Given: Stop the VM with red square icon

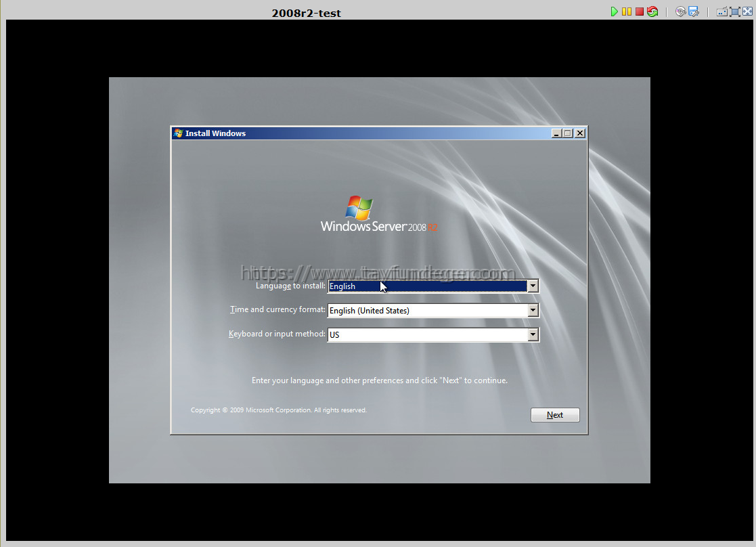Looking at the screenshot, I should pyautogui.click(x=640, y=12).
